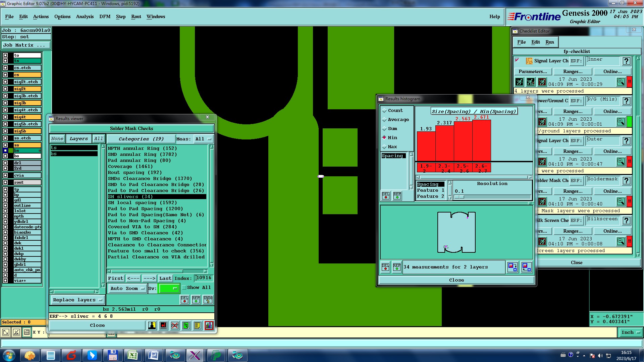Expand the Replace layers dropdown
The width and height of the screenshot is (644, 362).
point(77,300)
